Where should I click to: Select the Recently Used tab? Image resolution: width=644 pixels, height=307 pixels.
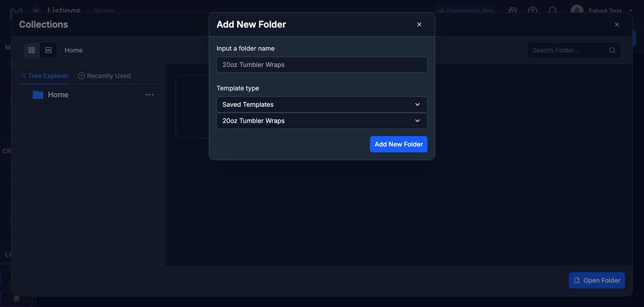pyautogui.click(x=104, y=76)
